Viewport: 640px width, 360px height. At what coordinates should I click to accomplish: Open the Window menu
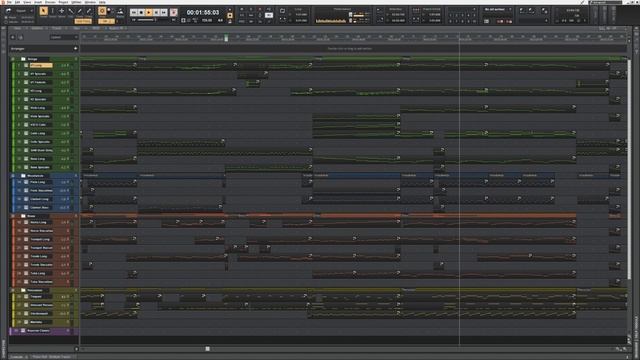click(x=90, y=2)
